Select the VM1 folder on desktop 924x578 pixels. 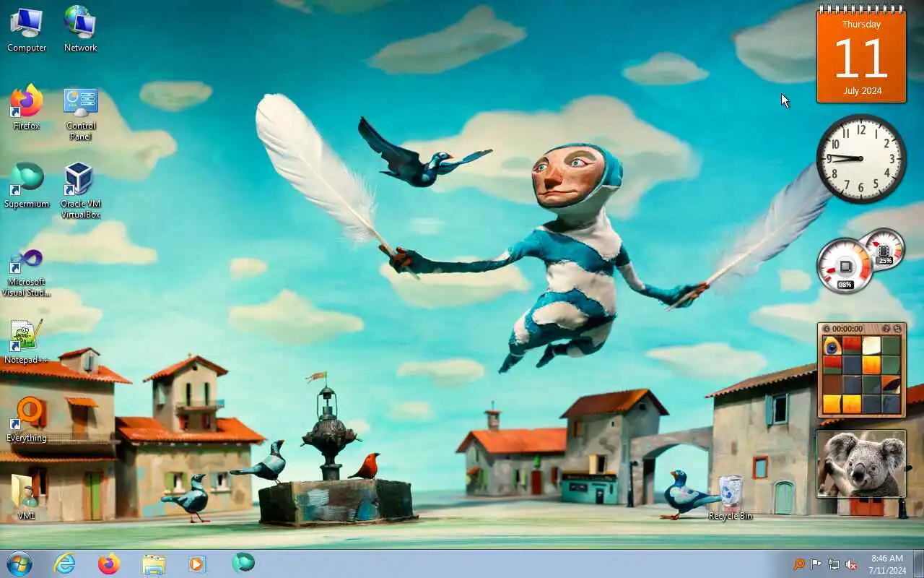(x=27, y=498)
